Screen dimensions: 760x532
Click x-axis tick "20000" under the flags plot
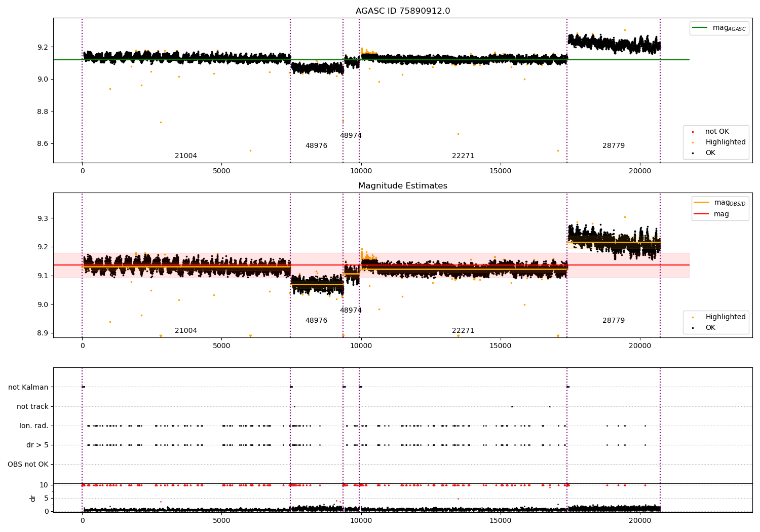click(640, 520)
